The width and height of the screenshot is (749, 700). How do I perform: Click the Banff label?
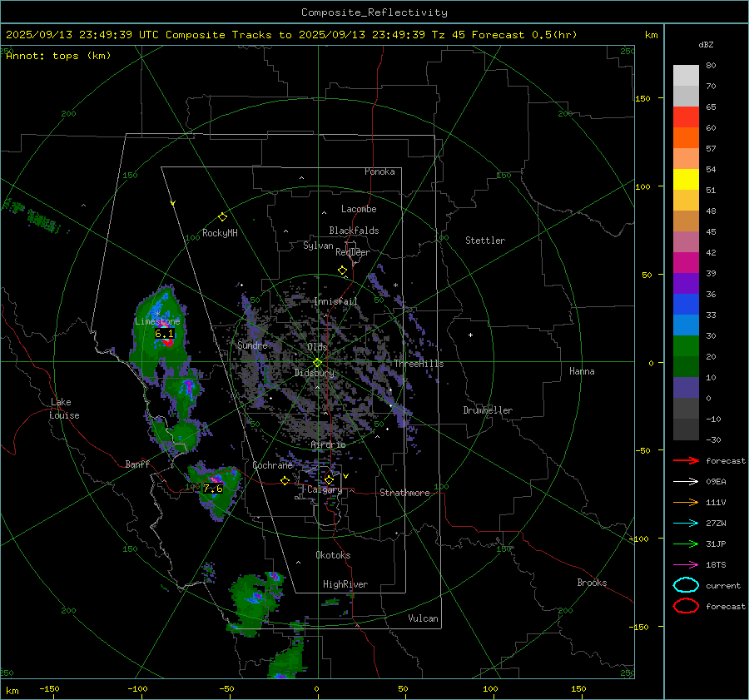pos(137,464)
